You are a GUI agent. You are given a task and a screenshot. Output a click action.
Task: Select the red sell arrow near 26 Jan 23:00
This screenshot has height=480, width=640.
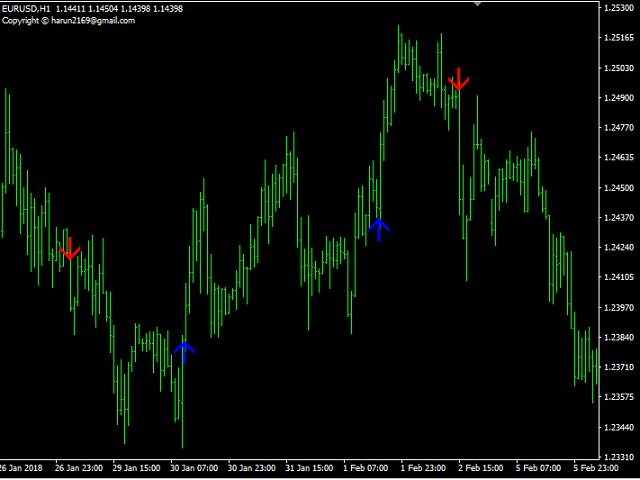coord(70,249)
